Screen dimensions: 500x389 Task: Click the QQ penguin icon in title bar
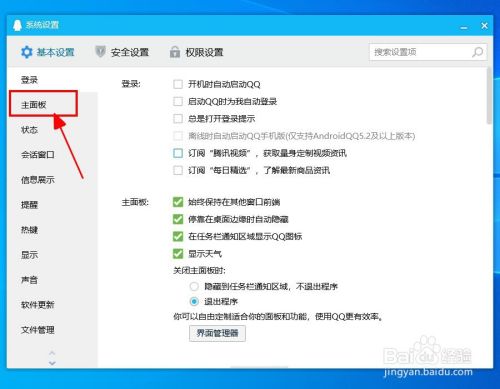(17, 25)
